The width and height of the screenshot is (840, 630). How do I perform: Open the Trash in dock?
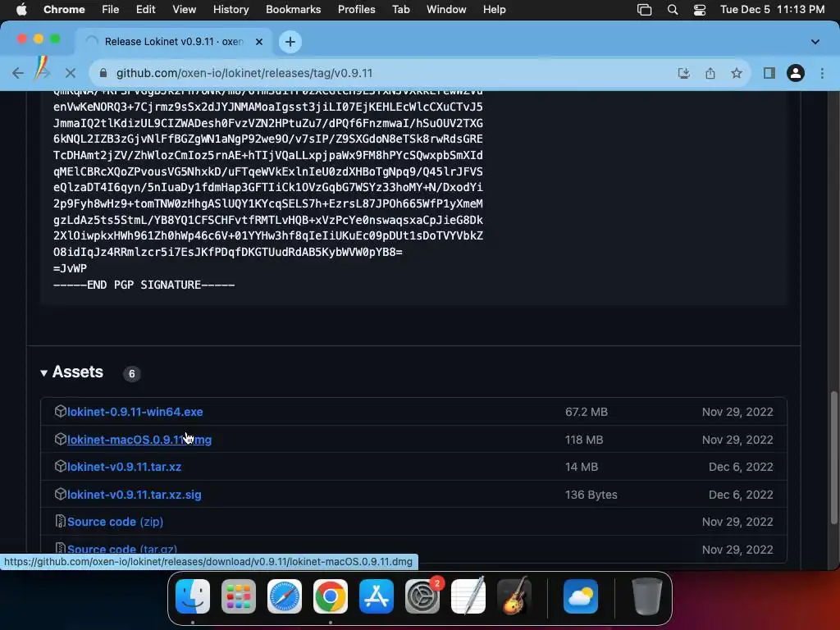tap(646, 596)
